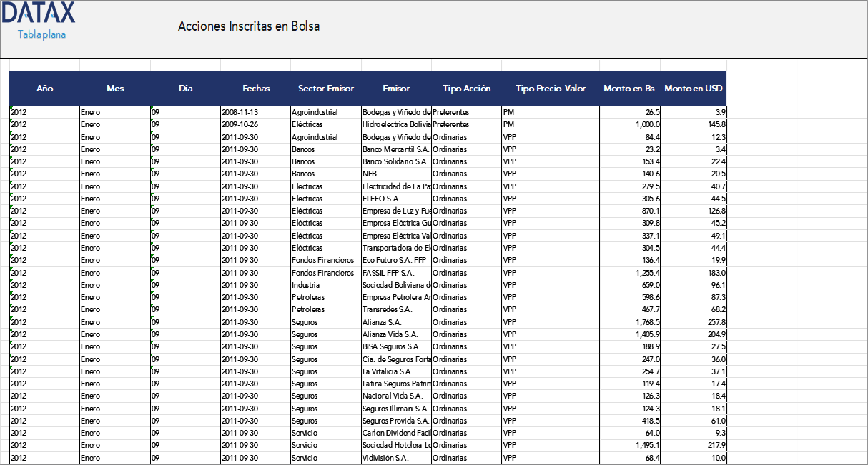Select the Nacional Vida S.A. cell
This screenshot has height=465, width=868.
[x=396, y=396]
